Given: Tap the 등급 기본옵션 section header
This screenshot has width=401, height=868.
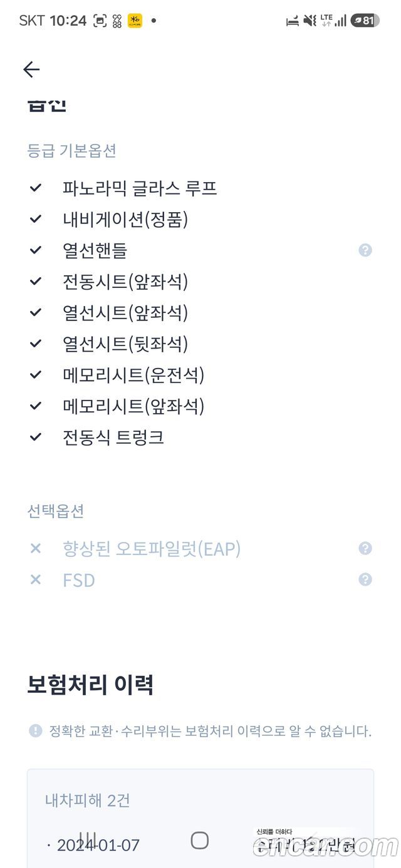Looking at the screenshot, I should [x=71, y=151].
